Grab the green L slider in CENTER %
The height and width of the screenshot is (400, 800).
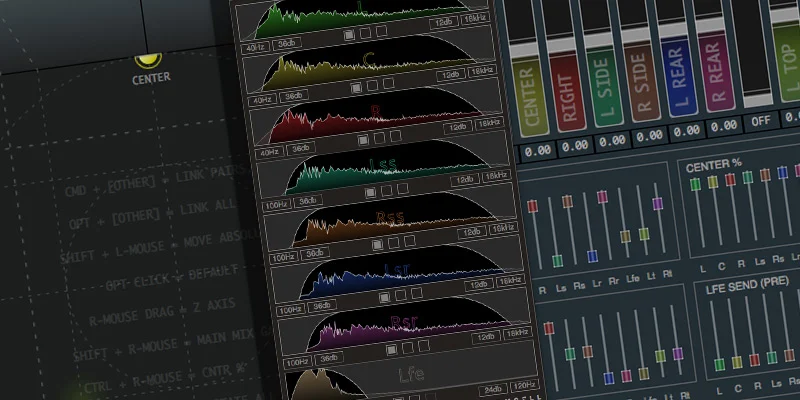(695, 184)
